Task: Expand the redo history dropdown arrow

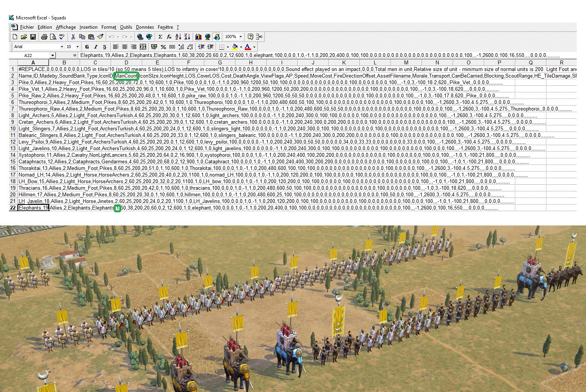Action: [131, 37]
